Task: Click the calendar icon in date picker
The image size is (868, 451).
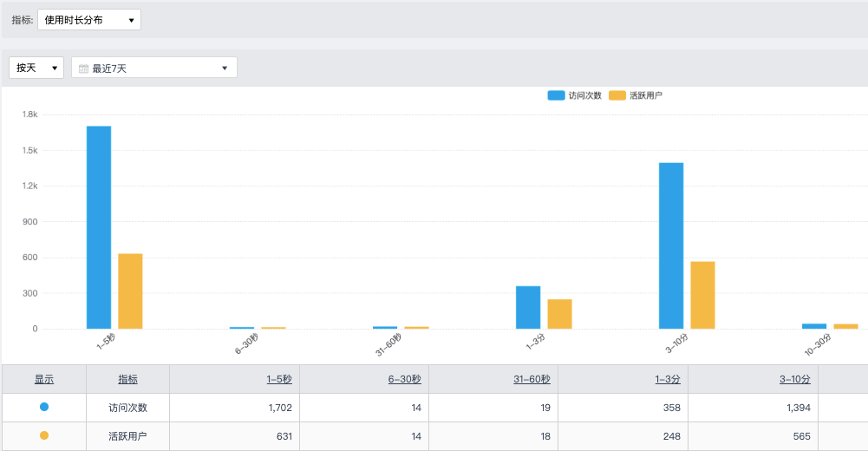Action: [x=84, y=69]
